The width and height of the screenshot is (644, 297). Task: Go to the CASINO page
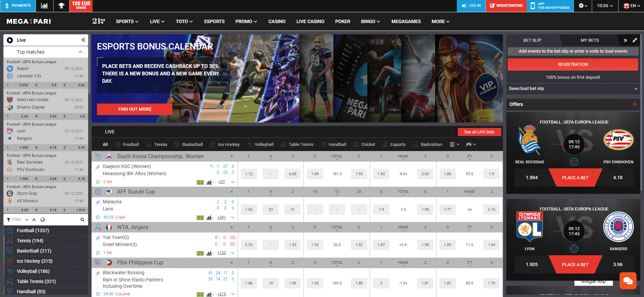[277, 21]
